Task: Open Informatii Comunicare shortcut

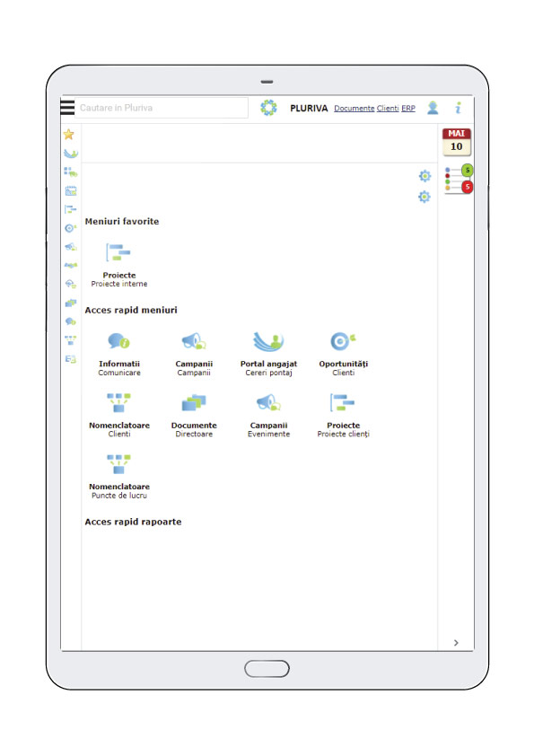Action: (x=119, y=354)
